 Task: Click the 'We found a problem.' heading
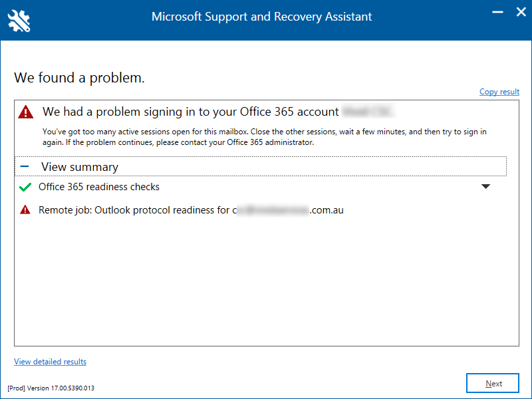pyautogui.click(x=79, y=78)
